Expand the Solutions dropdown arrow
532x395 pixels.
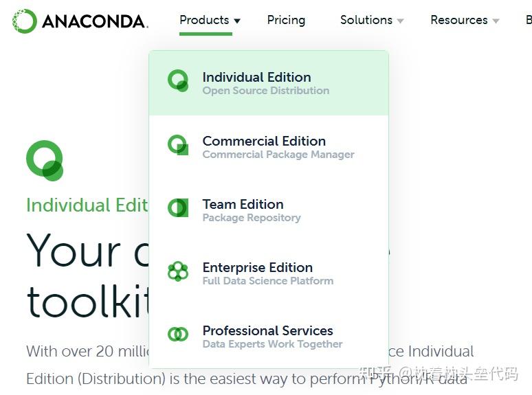click(401, 21)
